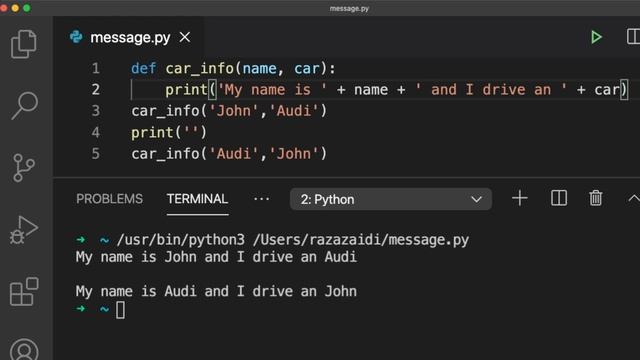Run Python file with green play button
640x360 pixels.
(596, 37)
